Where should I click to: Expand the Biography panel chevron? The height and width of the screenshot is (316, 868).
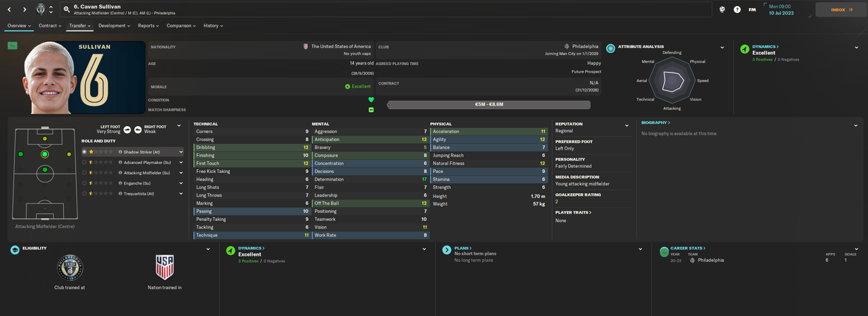point(856,125)
